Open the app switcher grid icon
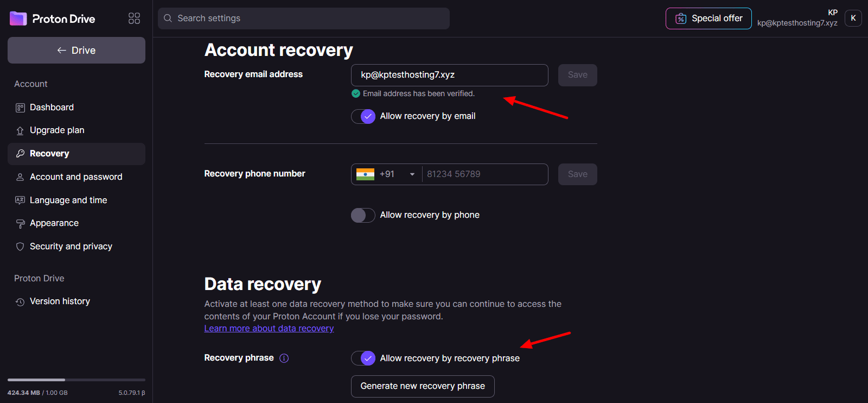This screenshot has width=868, height=403. [x=134, y=18]
